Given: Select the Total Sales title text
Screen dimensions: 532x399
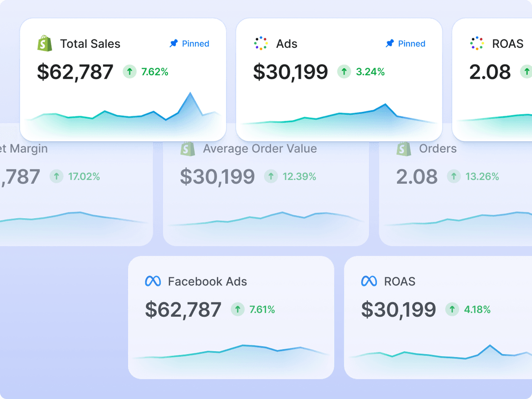Looking at the screenshot, I should coord(90,44).
